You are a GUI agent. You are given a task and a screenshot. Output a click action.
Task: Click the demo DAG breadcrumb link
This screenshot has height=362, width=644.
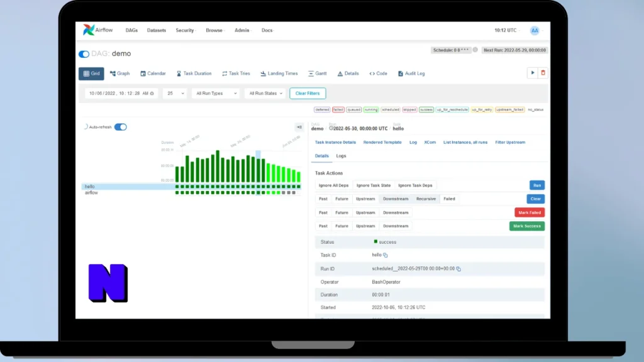pos(317,129)
